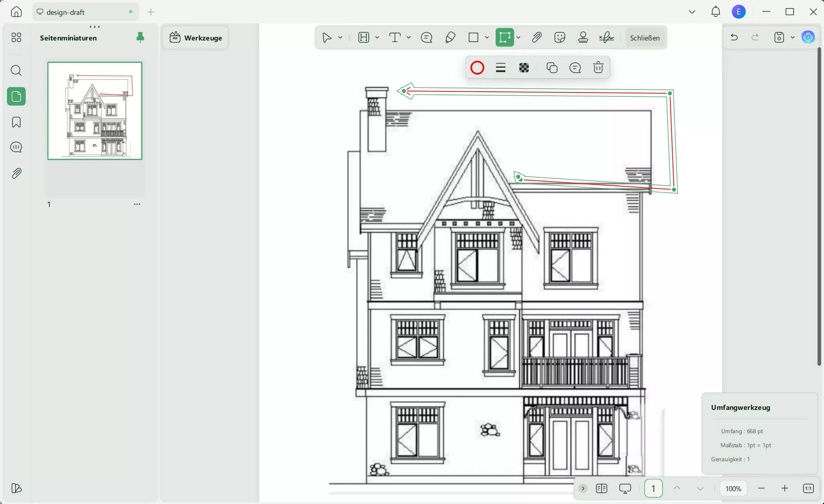The image size is (824, 504).
Task: Open the sticker tool
Action: 559,37
